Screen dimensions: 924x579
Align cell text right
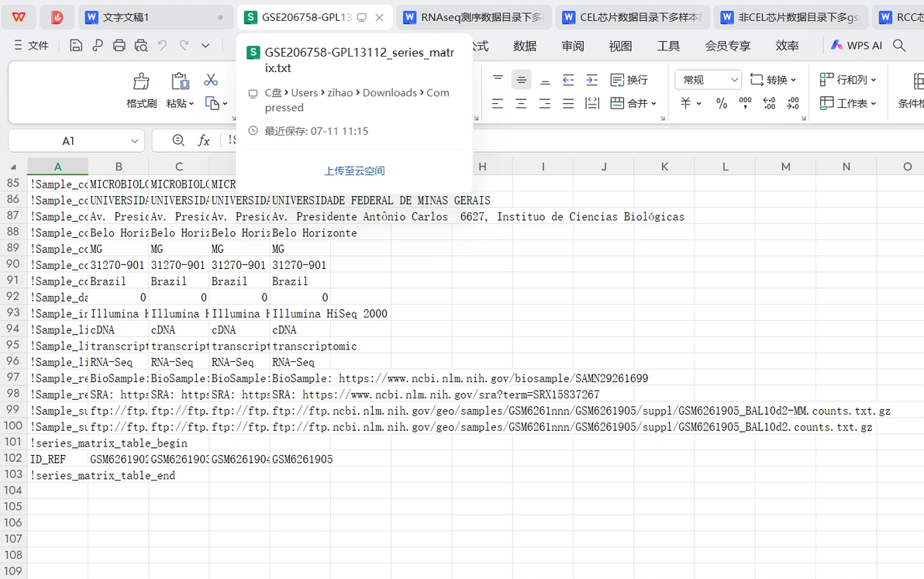[545, 104]
